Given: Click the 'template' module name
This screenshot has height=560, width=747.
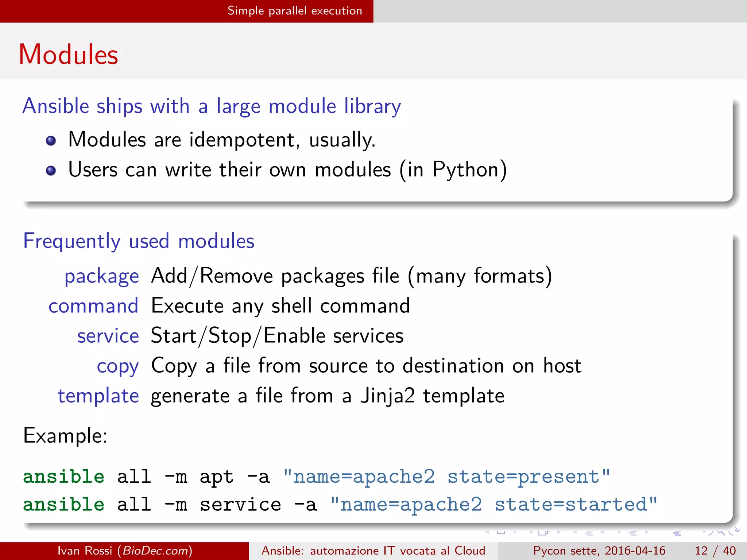Looking at the screenshot, I should point(98,396).
